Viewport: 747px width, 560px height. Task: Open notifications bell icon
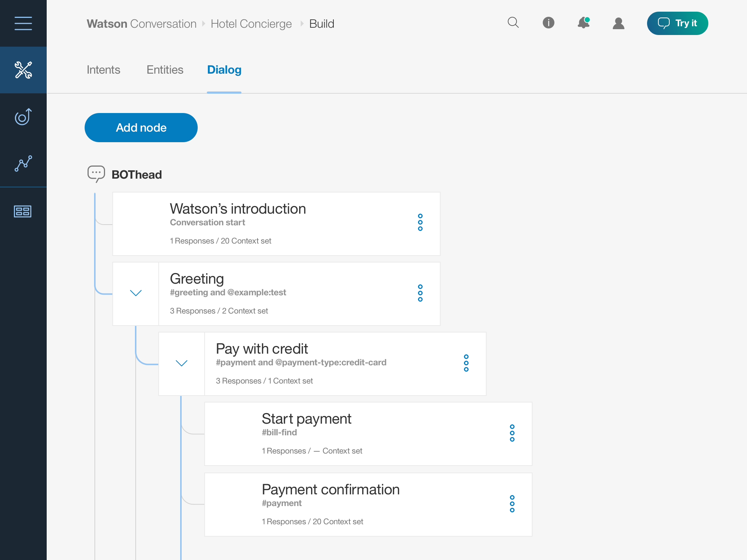click(x=583, y=23)
